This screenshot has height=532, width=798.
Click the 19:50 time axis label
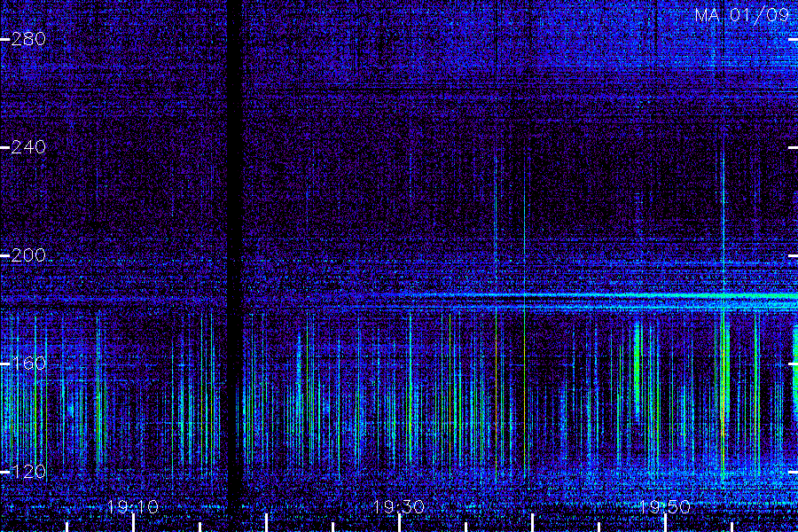665,507
